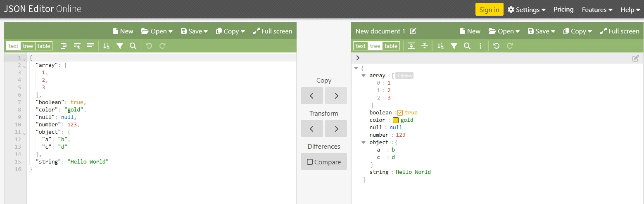Click the compact JSON icon in left panel
Viewport: 644px width, 204px height.
[x=90, y=46]
